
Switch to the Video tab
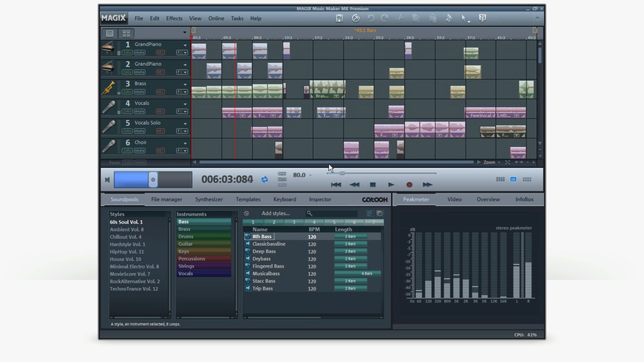[x=454, y=200]
